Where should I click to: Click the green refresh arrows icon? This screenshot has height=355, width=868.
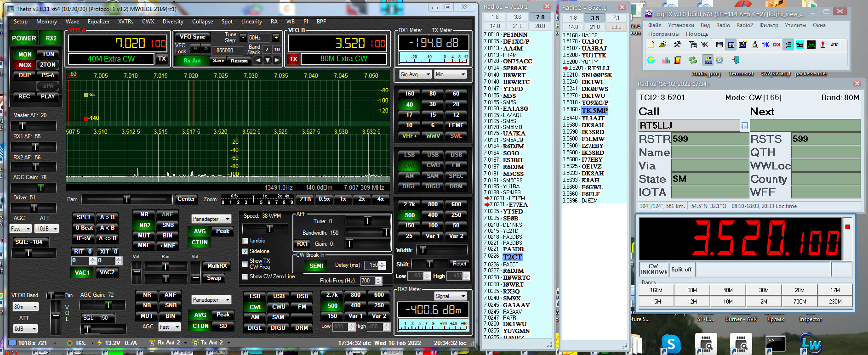(693, 60)
